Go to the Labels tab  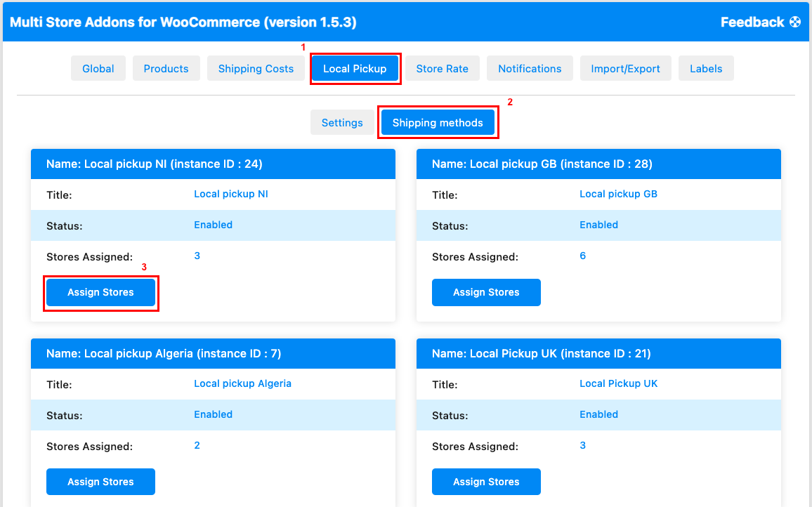click(706, 68)
